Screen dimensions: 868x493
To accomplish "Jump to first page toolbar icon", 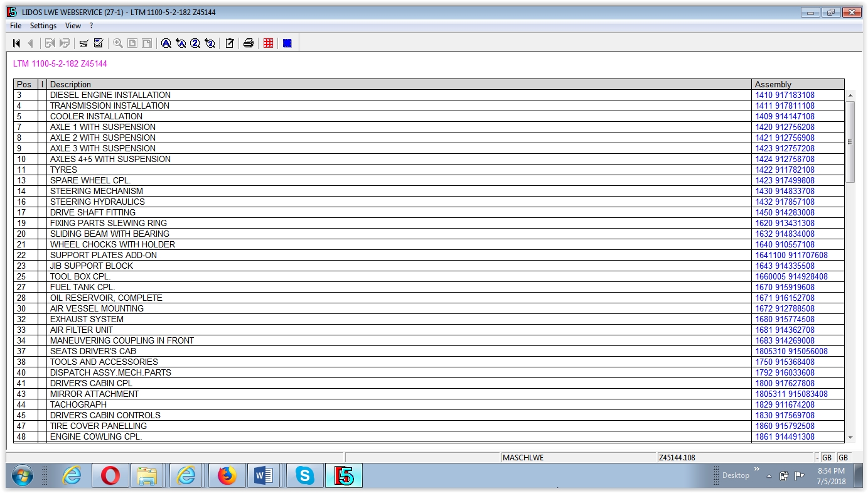I will pyautogui.click(x=16, y=43).
